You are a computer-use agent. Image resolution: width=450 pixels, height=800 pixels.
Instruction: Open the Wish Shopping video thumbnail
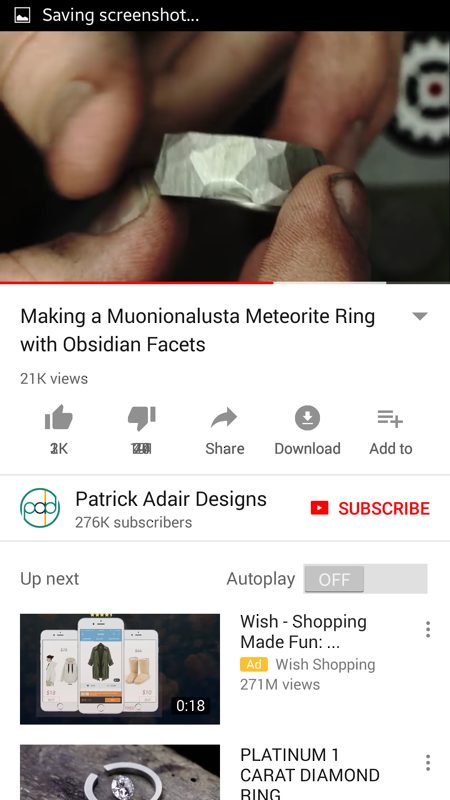[120, 669]
